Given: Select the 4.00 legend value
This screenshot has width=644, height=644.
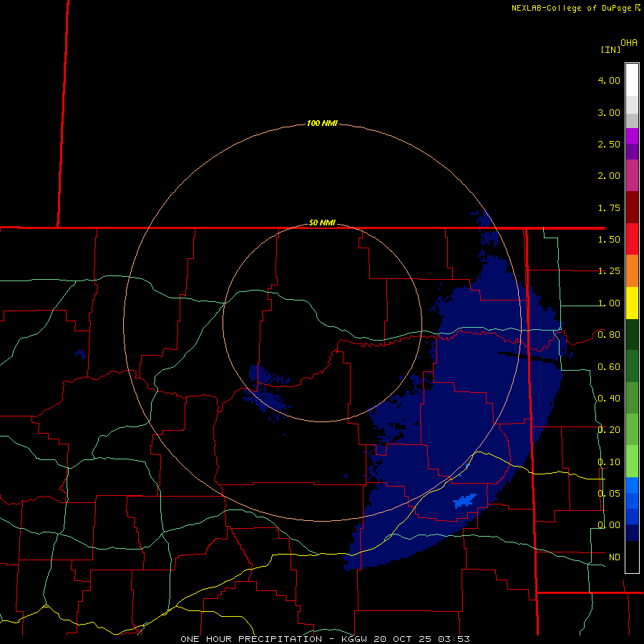Looking at the screenshot, I should [609, 80].
